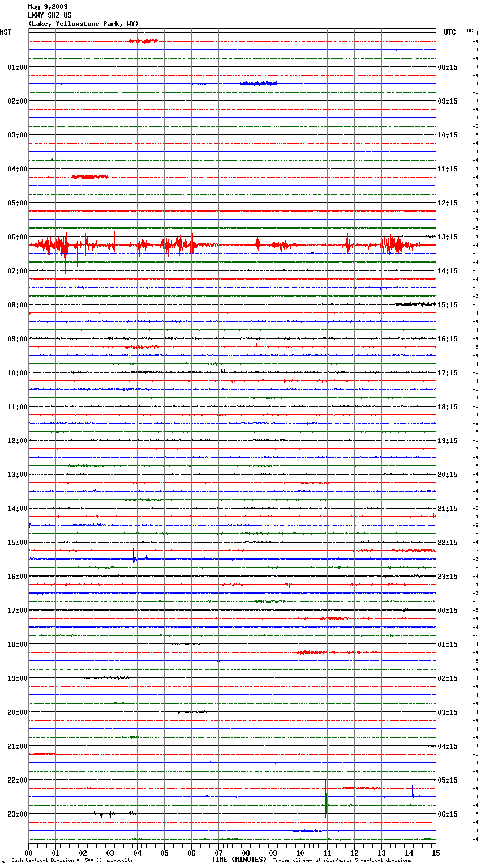Select the 12:00 MST time label
The width and height of the screenshot is (481, 868).
click(x=18, y=441)
